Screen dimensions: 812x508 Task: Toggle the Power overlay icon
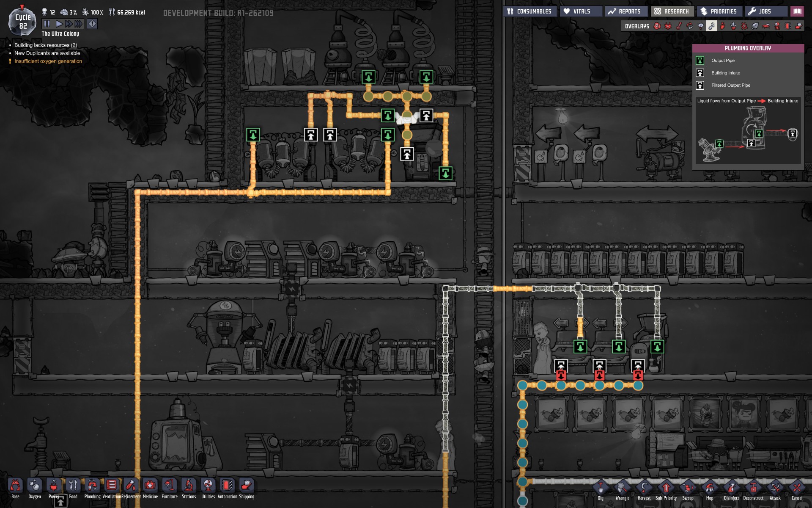tap(668, 26)
